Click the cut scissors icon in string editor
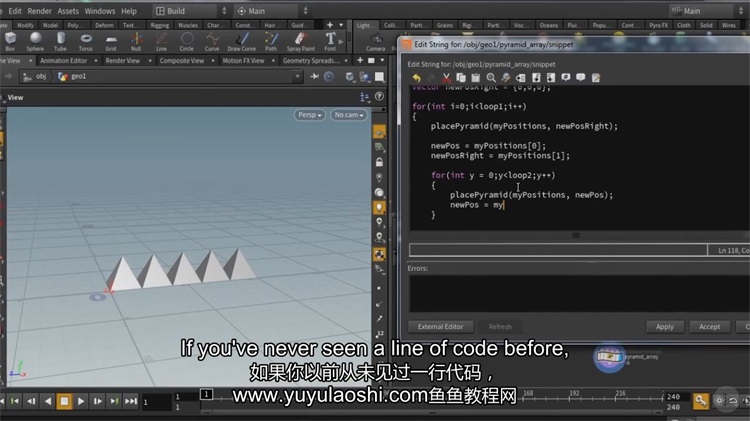The width and height of the screenshot is (750, 421). [446, 78]
